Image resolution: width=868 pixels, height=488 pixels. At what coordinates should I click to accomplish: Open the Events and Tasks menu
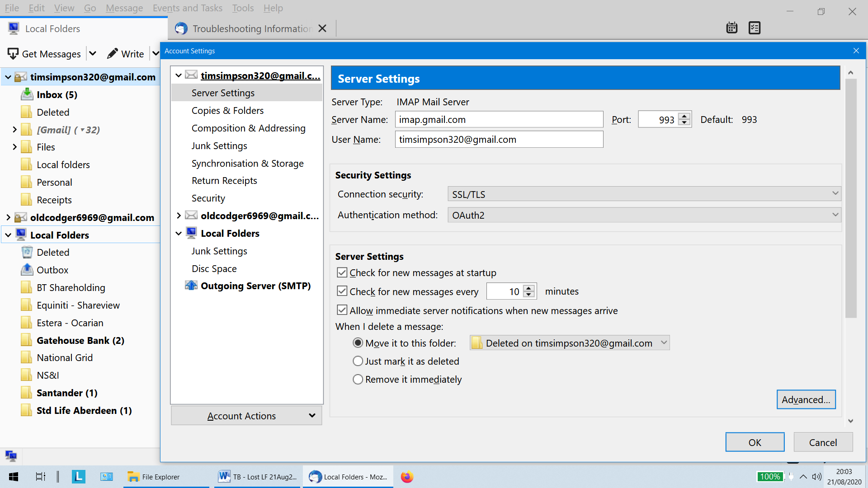pos(188,8)
